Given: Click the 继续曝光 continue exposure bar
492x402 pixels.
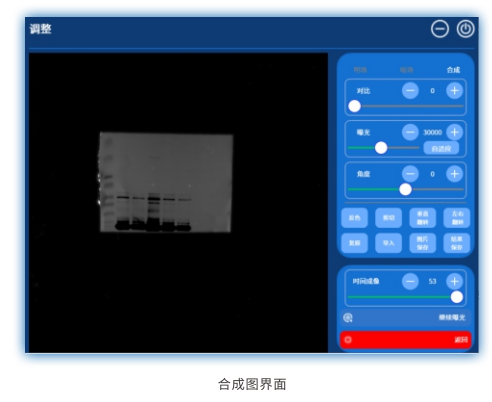Looking at the screenshot, I should click(405, 317).
